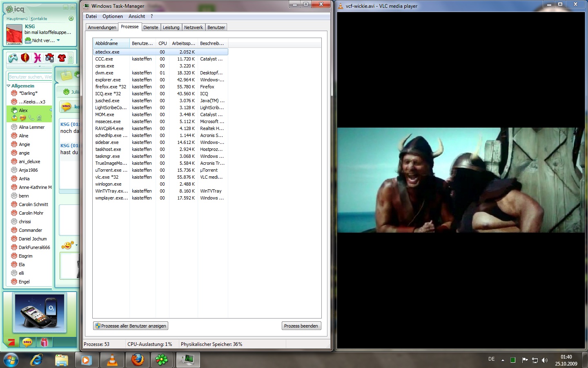Switch to the Netzwerk tab
The width and height of the screenshot is (588, 368).
click(x=194, y=27)
